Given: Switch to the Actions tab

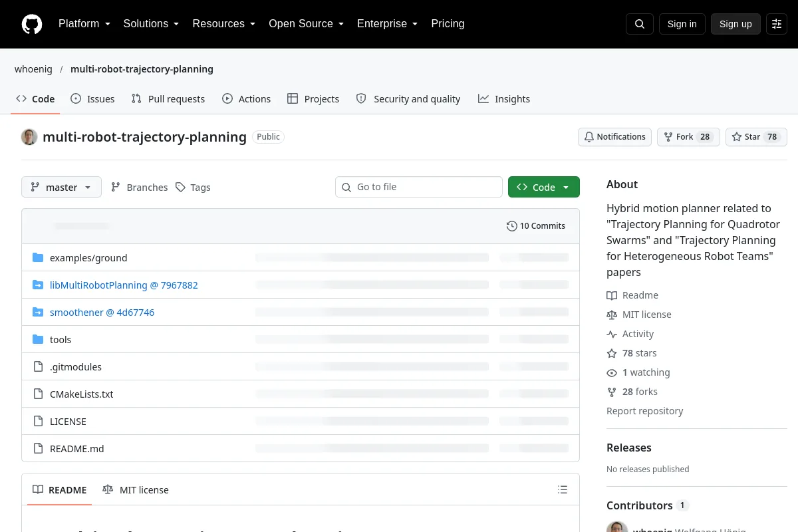Looking at the screenshot, I should [246, 99].
